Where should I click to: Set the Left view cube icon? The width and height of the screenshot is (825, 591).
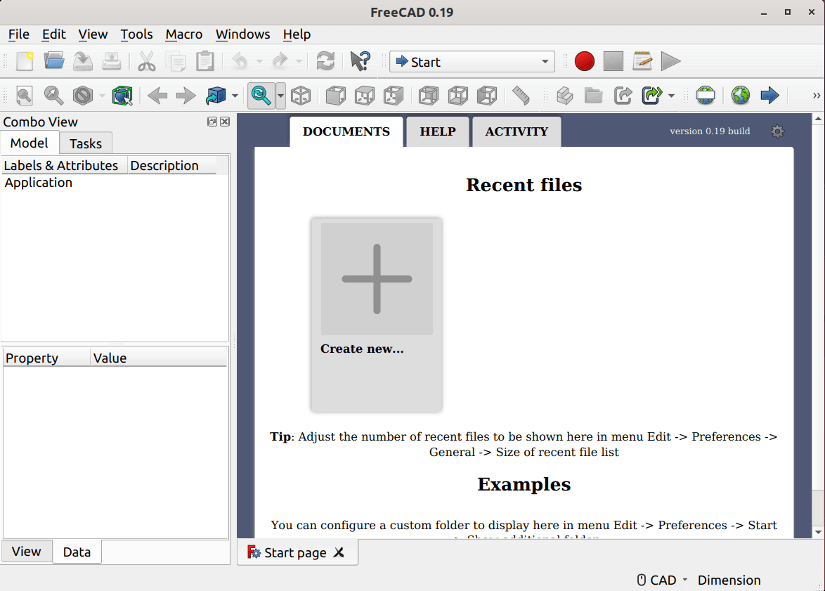[487, 96]
